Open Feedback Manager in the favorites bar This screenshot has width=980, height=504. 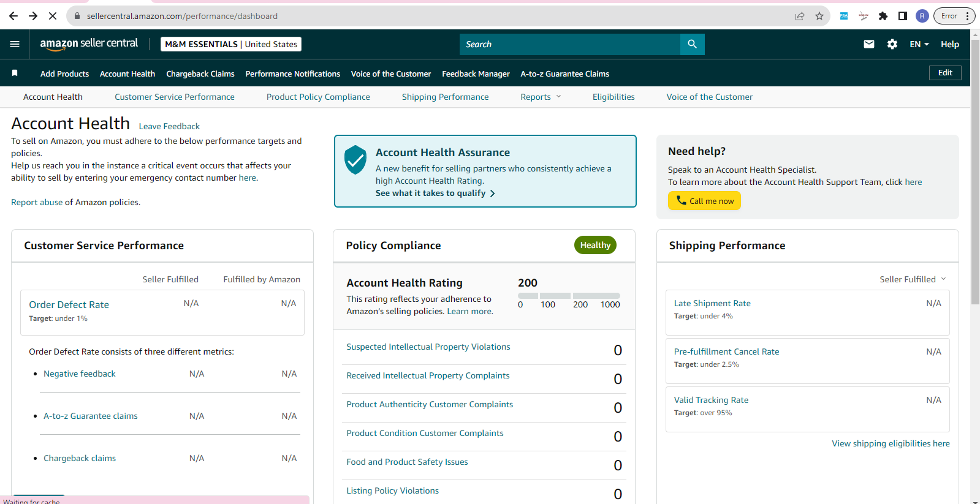click(476, 73)
